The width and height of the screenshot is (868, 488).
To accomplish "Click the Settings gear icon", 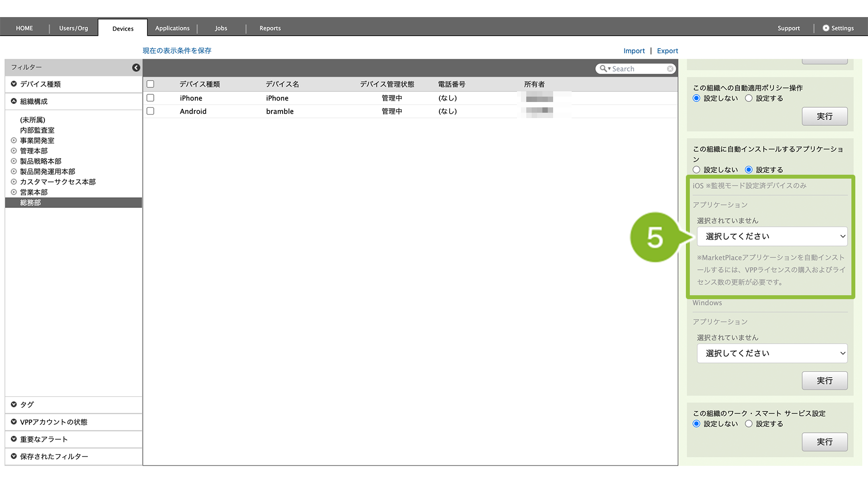I will [826, 28].
